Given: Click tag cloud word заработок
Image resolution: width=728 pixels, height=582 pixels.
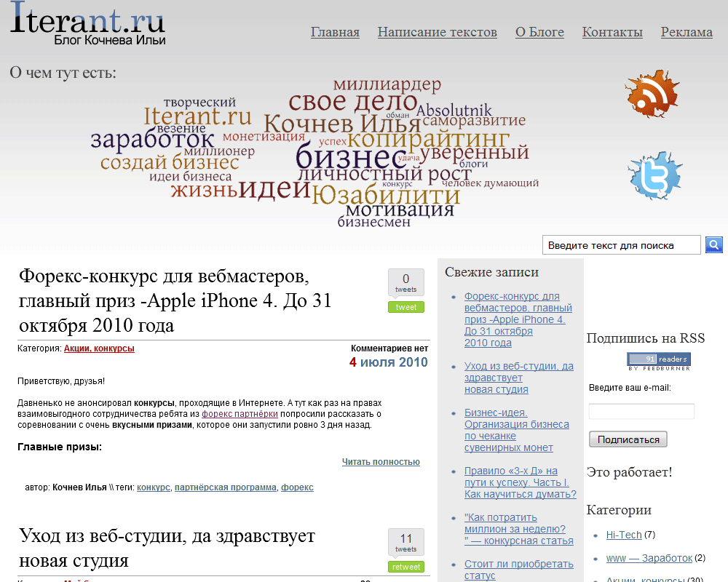Looking at the screenshot, I should tap(152, 139).
